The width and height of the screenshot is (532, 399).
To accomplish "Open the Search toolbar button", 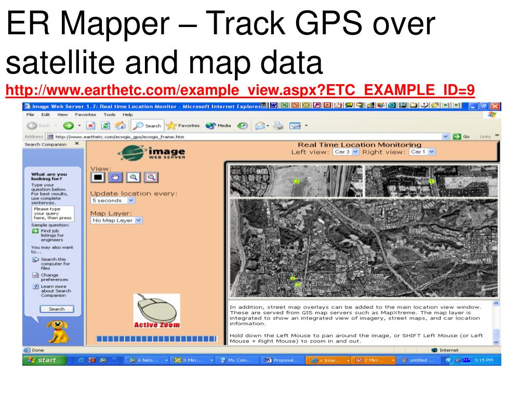I will (x=147, y=126).
